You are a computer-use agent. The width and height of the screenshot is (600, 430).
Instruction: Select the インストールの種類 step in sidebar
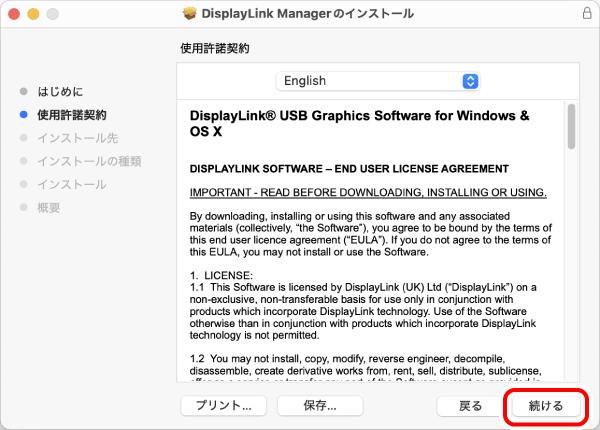[x=89, y=161]
